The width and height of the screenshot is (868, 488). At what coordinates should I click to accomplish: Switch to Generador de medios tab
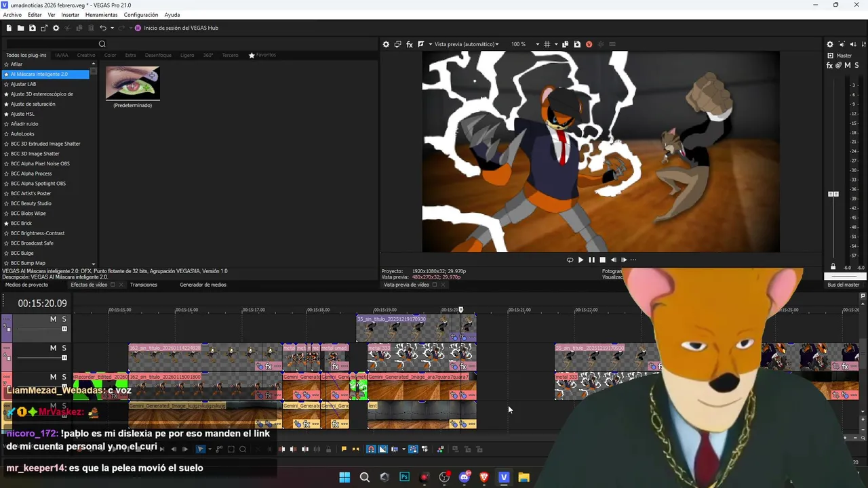[203, 285]
